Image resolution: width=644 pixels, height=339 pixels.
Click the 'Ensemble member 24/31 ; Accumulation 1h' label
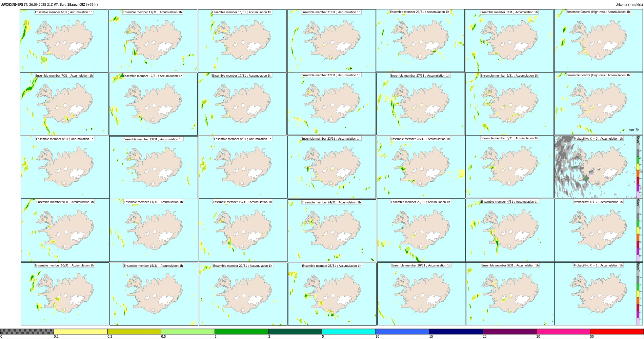pyautogui.click(x=331, y=202)
